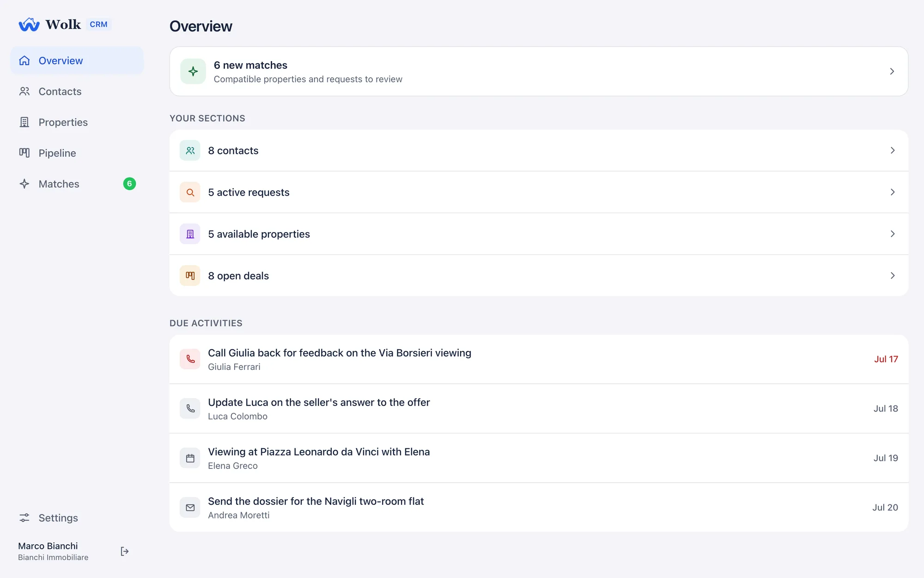The image size is (924, 578).
Task: Open the 8 contacts section link
Action: [539, 150]
